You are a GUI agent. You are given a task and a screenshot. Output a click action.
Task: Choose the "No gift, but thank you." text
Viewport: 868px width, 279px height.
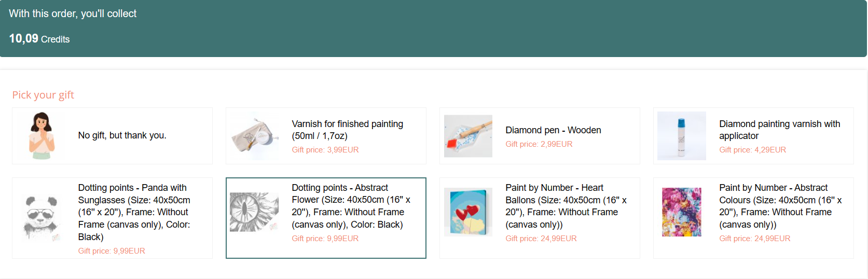coord(122,135)
